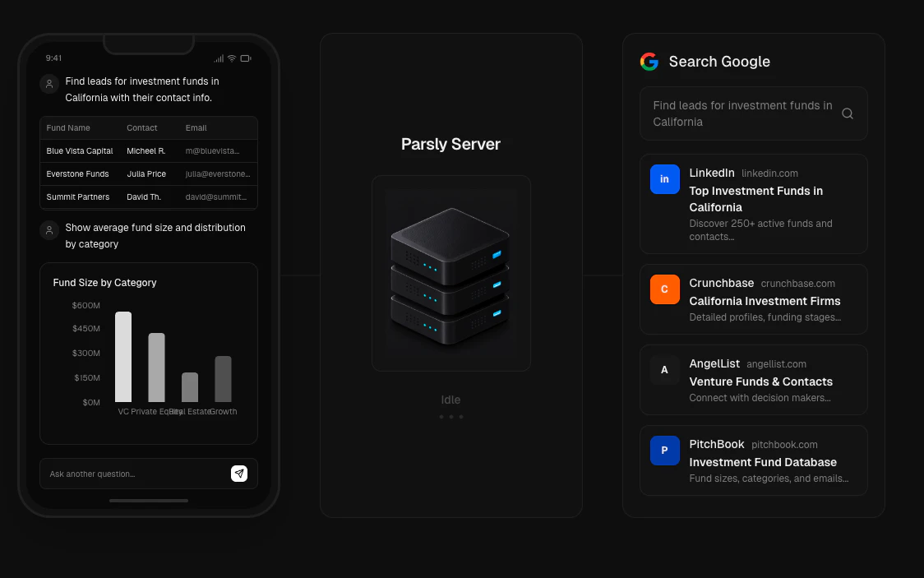Image resolution: width=924 pixels, height=578 pixels.
Task: Click the 'Contact' column header
Action: coord(142,128)
